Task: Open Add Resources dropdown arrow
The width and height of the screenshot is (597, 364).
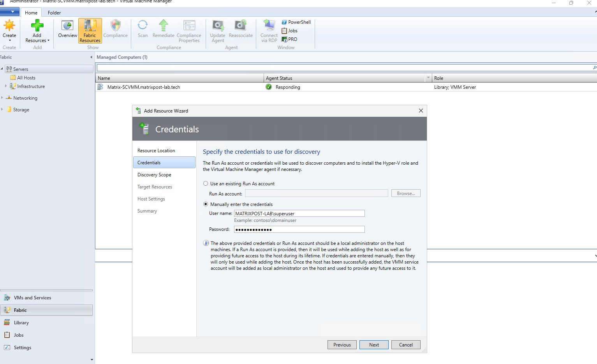Action: point(48,40)
